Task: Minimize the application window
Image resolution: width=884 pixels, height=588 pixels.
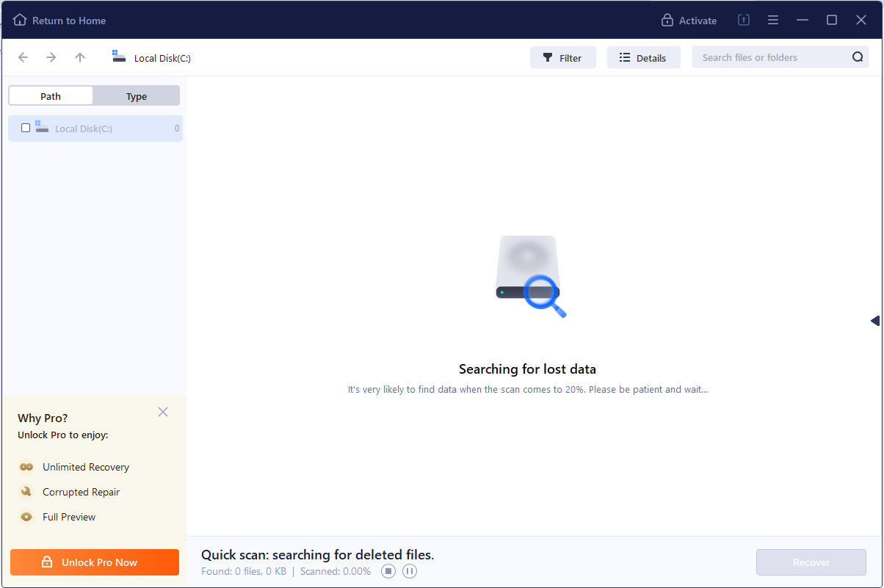Action: [803, 21]
